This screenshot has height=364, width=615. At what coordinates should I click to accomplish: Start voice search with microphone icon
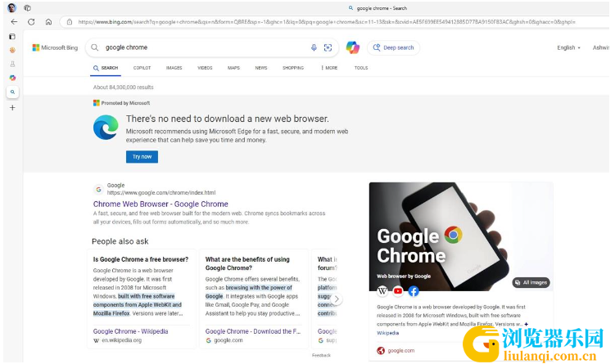[314, 47]
